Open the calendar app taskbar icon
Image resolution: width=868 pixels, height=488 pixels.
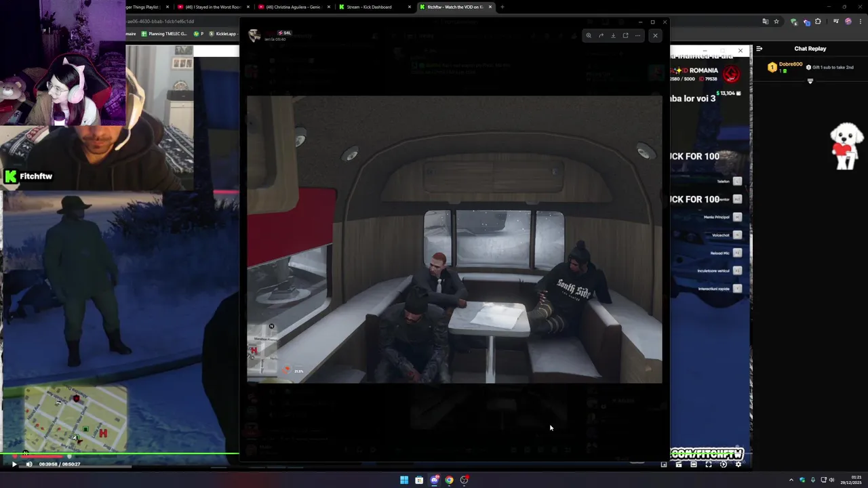(x=419, y=480)
